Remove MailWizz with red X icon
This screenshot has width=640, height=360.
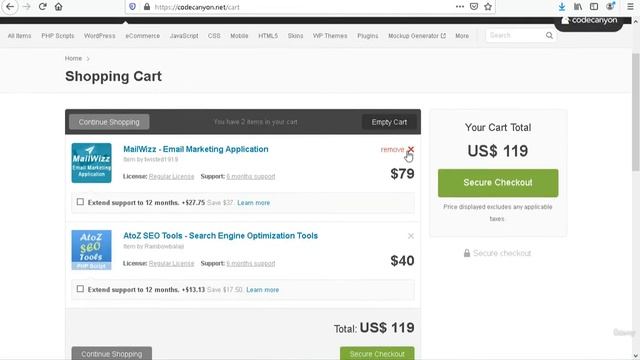pyautogui.click(x=411, y=149)
